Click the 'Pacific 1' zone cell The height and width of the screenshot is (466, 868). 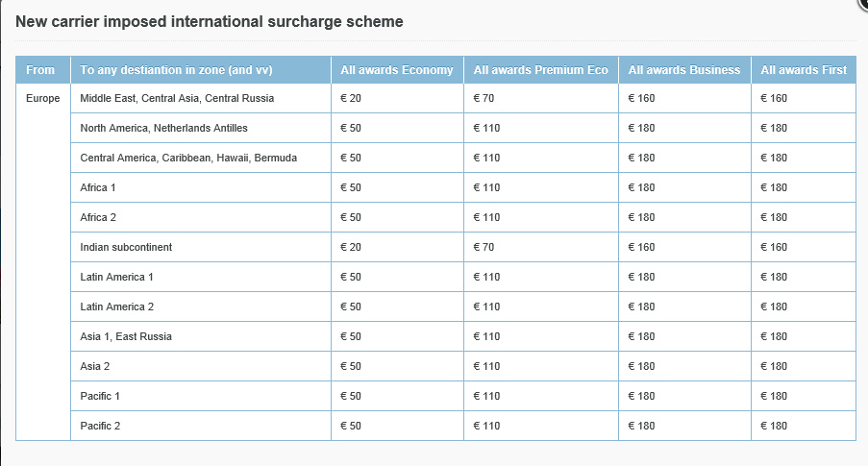point(100,396)
